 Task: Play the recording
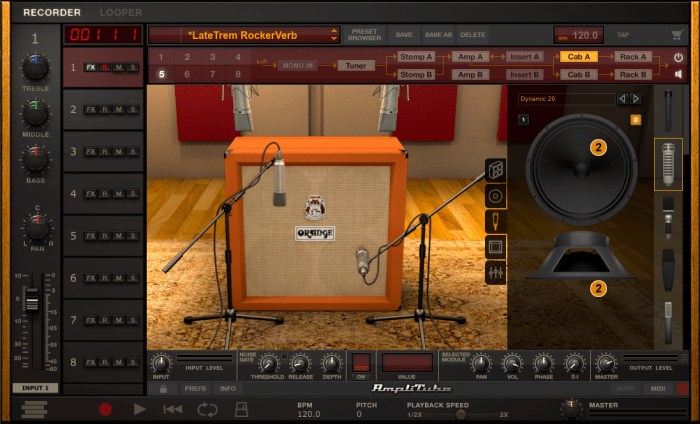[x=139, y=409]
